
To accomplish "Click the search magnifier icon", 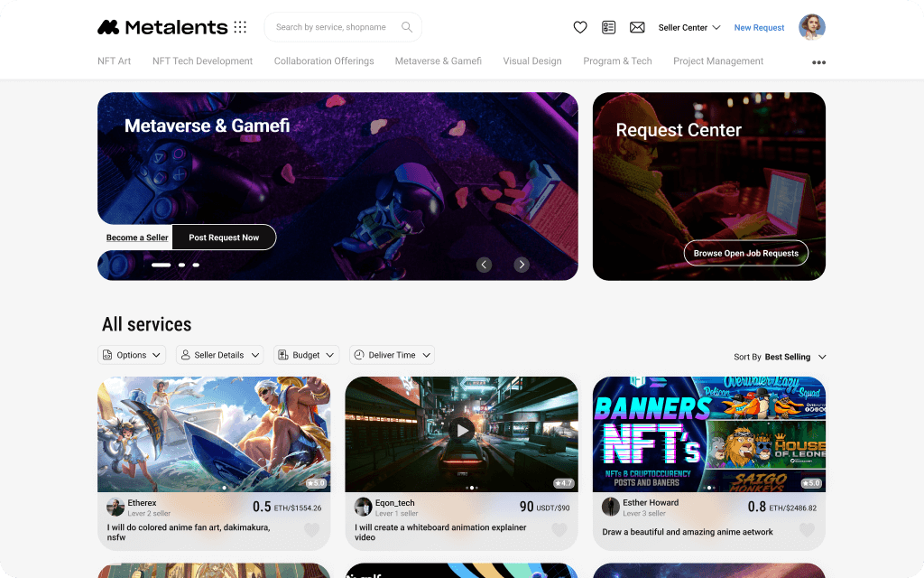I will (407, 27).
